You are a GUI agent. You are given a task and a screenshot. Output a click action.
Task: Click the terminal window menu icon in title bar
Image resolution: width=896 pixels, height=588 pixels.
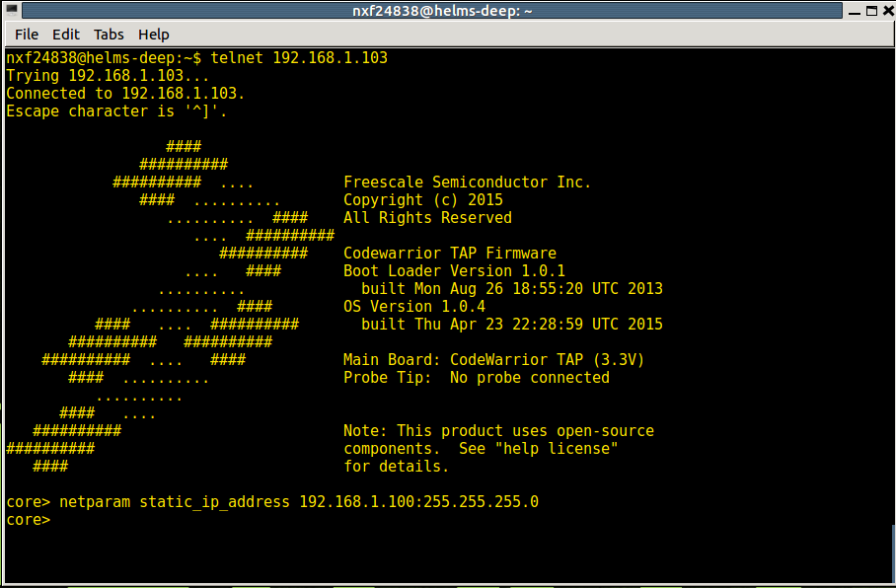(11, 10)
